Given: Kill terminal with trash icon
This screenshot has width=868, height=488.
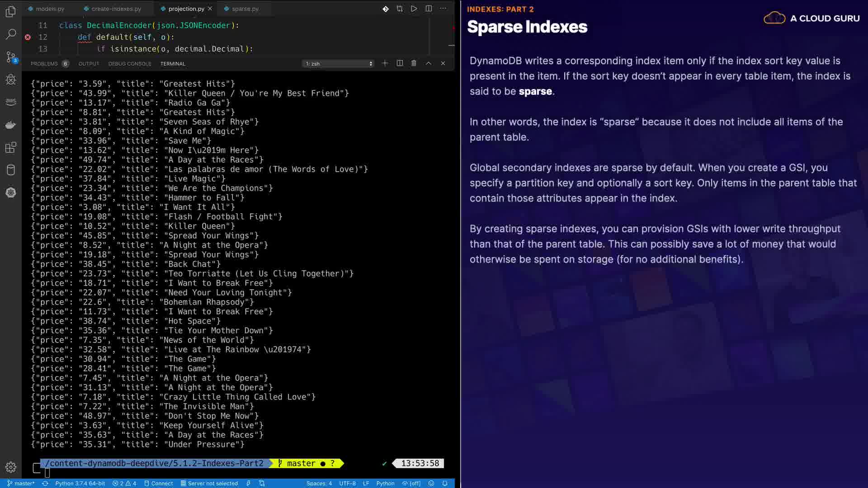Looking at the screenshot, I should 414,63.
